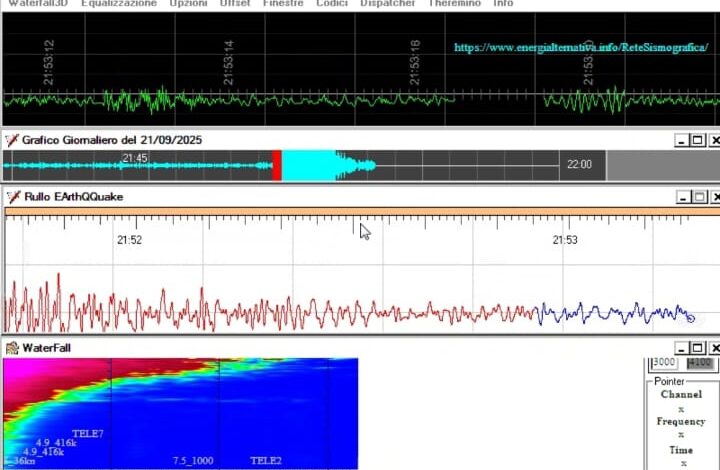Open the energialternativa.info ReteSismografica link
The image size is (720, 470).
click(580, 47)
